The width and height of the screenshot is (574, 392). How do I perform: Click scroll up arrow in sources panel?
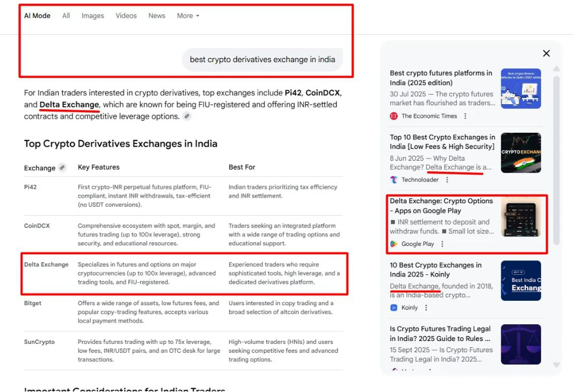557,69
